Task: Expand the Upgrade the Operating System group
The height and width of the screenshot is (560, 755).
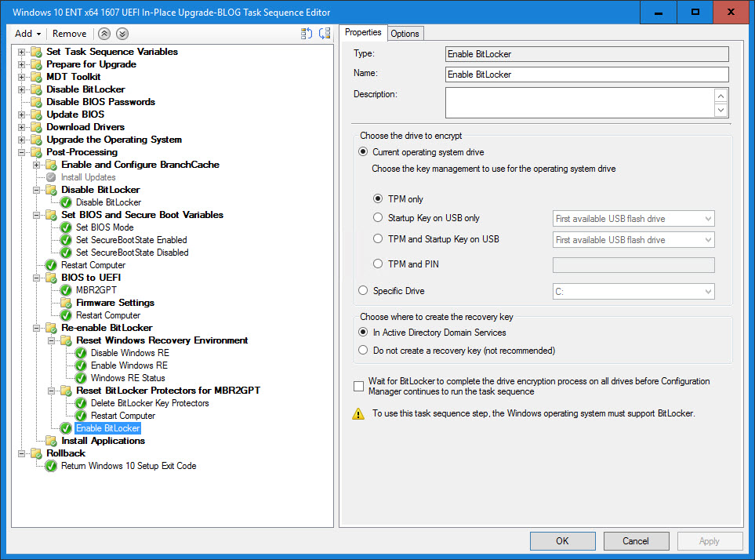Action: point(23,140)
